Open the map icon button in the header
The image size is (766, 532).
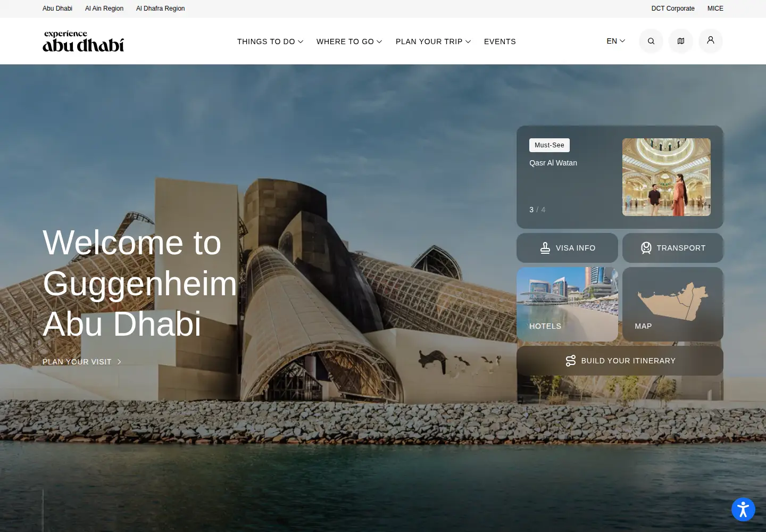680,41
